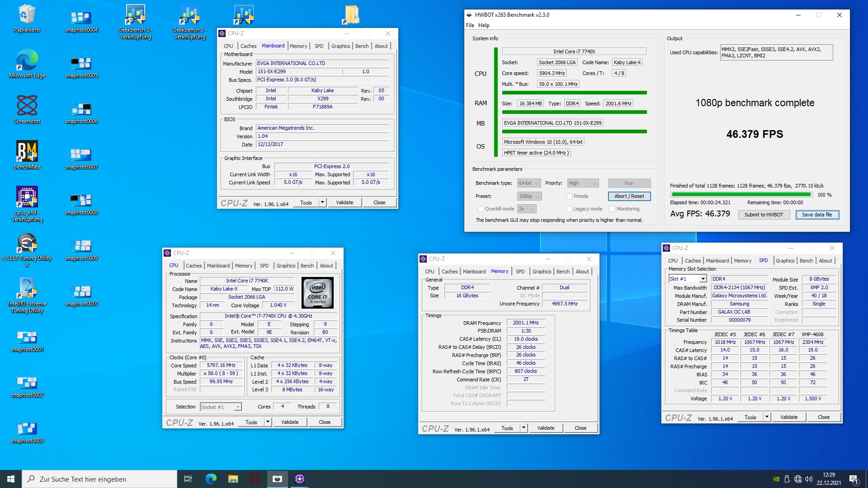Open the snaphsot0003 desktop file
This screenshot has height=488, width=868.
pos(27,432)
